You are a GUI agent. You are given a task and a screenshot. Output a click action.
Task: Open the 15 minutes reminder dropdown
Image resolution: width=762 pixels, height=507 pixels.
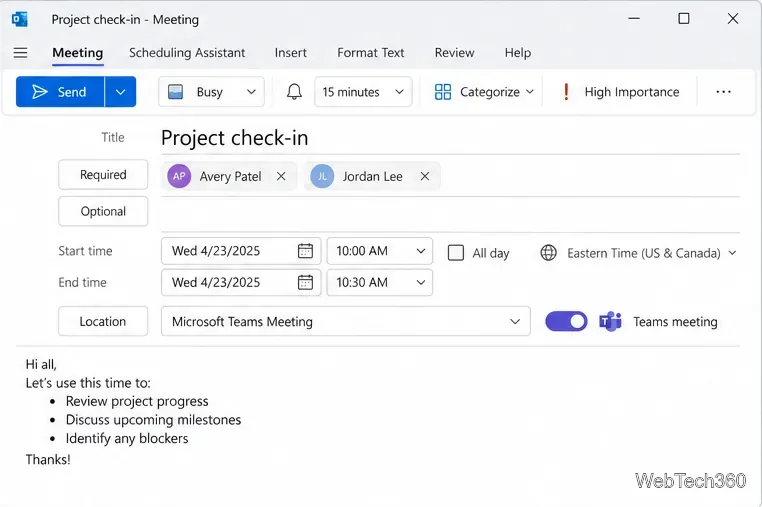399,92
